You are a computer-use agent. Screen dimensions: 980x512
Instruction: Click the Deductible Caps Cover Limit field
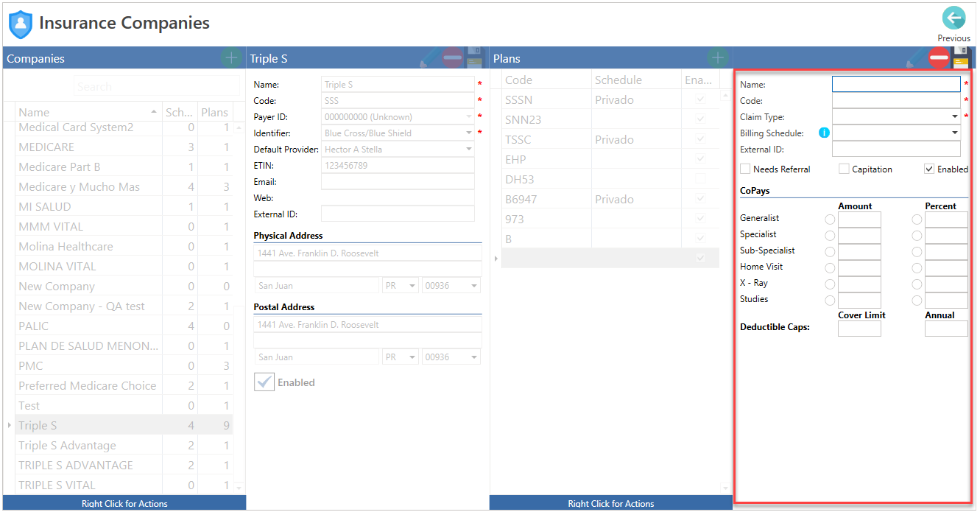pyautogui.click(x=859, y=329)
